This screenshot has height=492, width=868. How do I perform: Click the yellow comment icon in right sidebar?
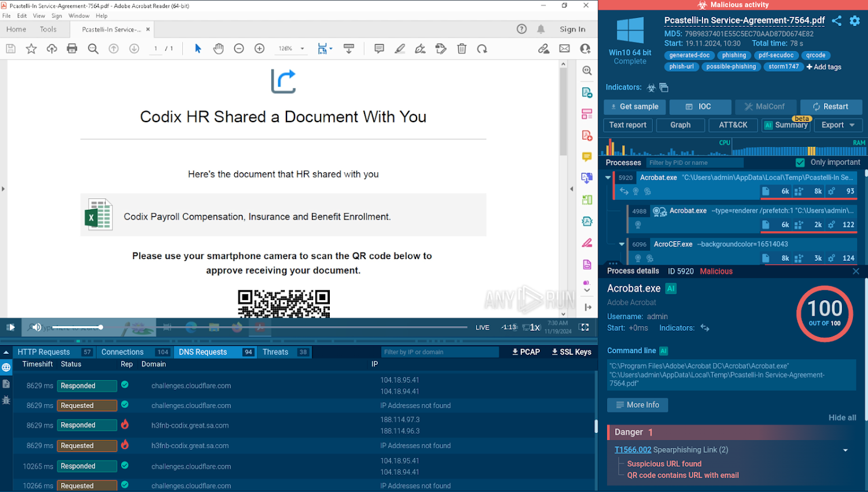pos(587,157)
